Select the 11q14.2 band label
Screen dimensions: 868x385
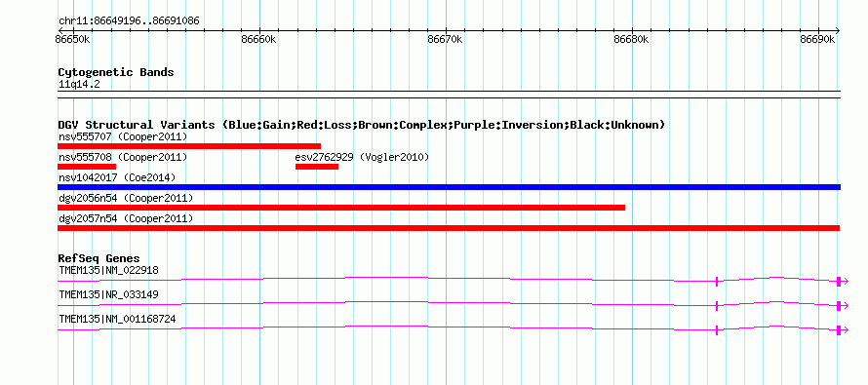click(79, 85)
